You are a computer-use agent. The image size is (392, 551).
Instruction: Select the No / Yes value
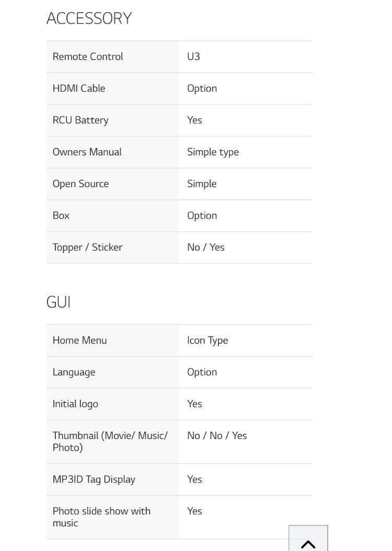click(205, 247)
